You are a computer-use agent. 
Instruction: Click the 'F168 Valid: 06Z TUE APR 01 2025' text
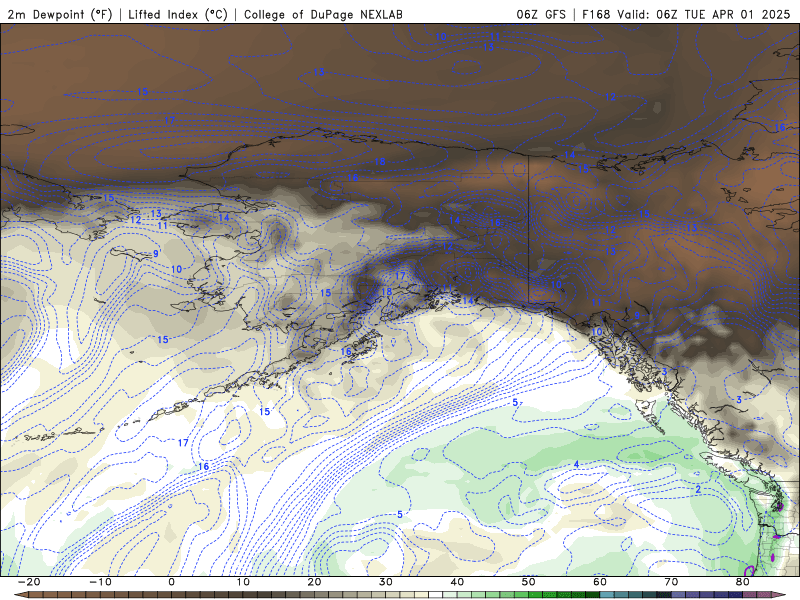pos(686,14)
